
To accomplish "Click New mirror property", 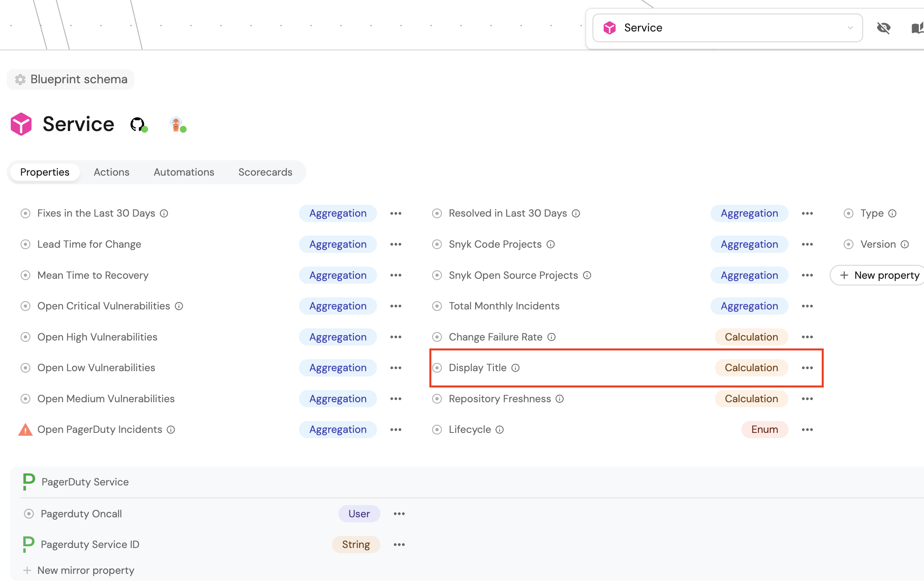I will pos(86,571).
